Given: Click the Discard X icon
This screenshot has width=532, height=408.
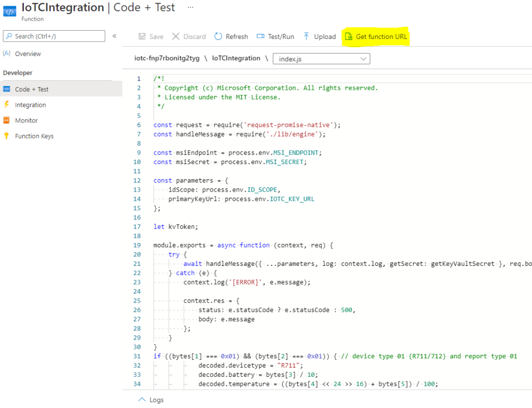Looking at the screenshot, I should tap(176, 37).
